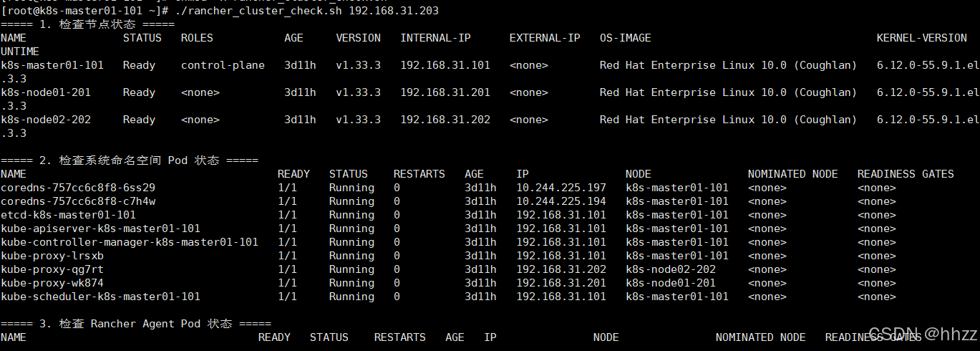
Task: Click the 1/1 ready value of kube-proxy-lrsxb
Action: coord(287,256)
